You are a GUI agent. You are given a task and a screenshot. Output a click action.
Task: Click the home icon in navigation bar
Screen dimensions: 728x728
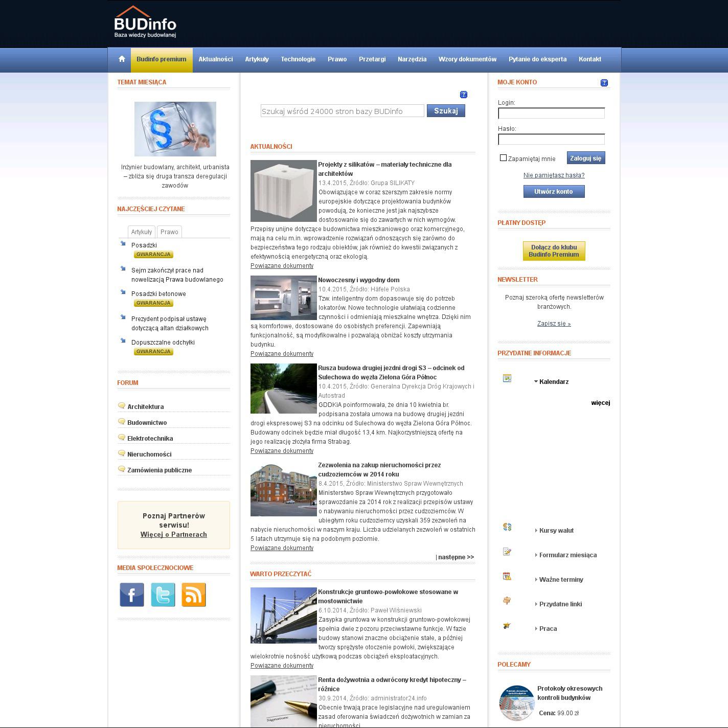(x=122, y=59)
